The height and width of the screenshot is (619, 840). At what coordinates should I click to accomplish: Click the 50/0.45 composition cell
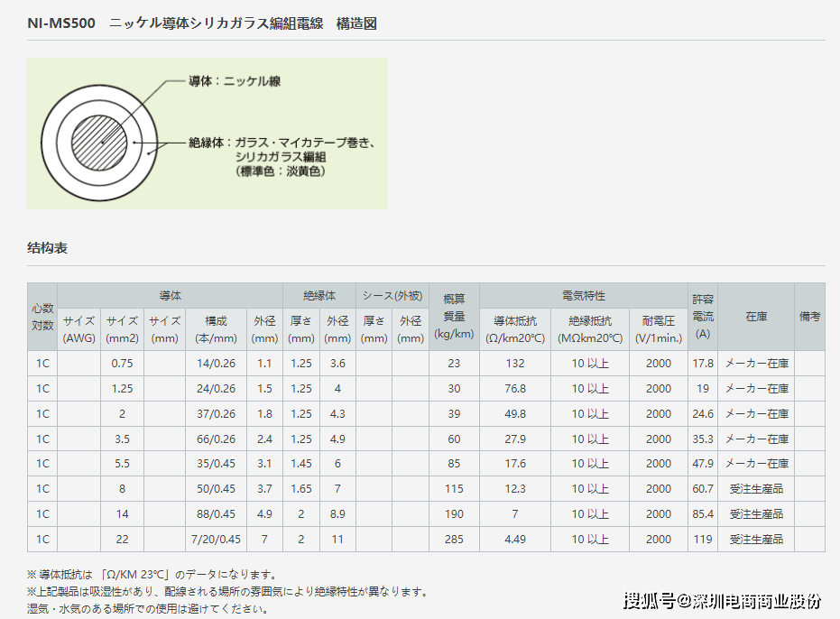(x=216, y=489)
